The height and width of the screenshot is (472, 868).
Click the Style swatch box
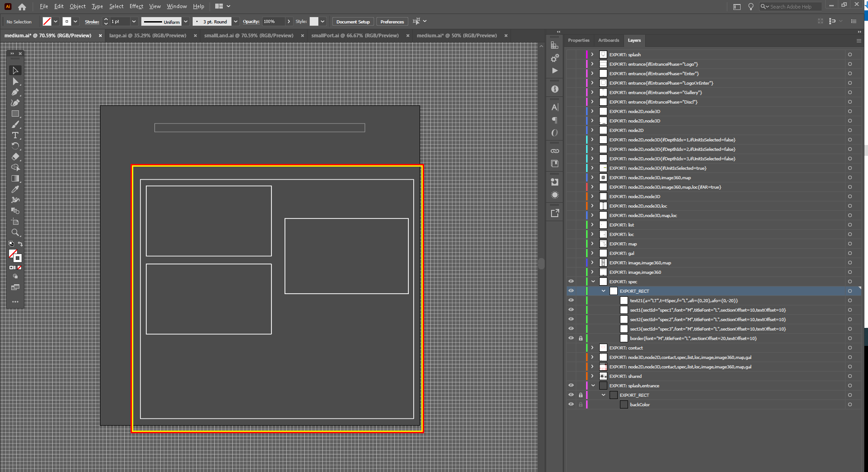[x=314, y=21]
